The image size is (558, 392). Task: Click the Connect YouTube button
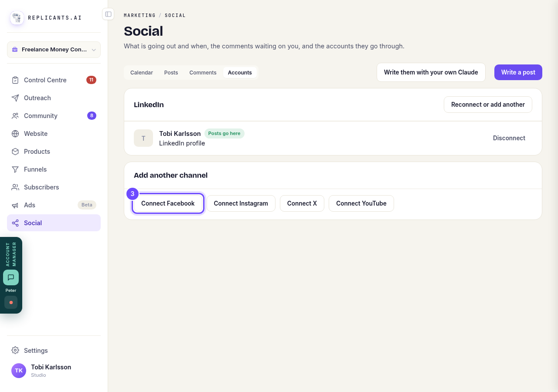point(361,203)
